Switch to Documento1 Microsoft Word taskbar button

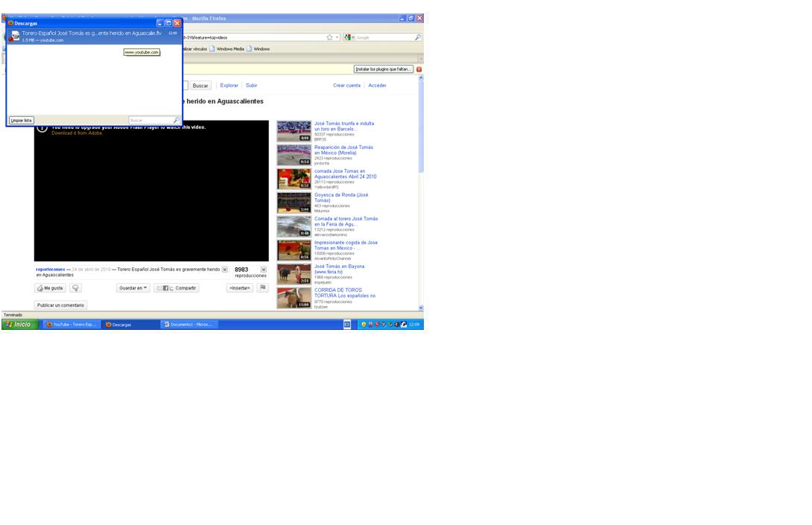click(x=188, y=325)
